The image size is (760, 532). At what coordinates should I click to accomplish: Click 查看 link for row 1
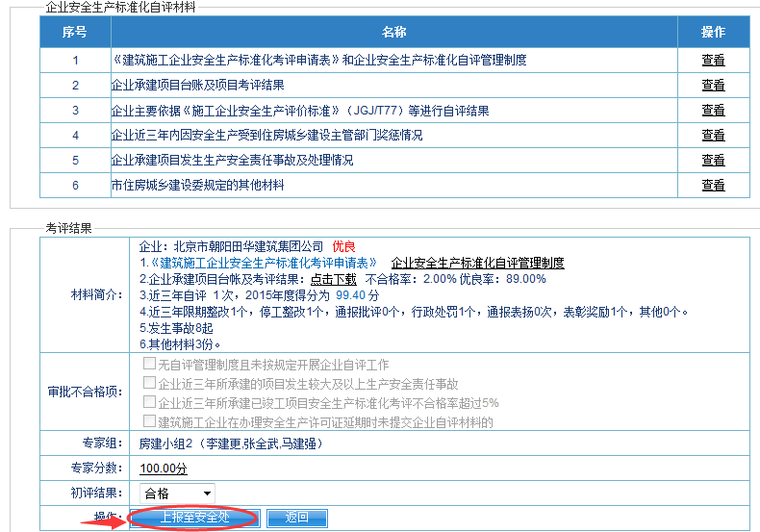(713, 60)
